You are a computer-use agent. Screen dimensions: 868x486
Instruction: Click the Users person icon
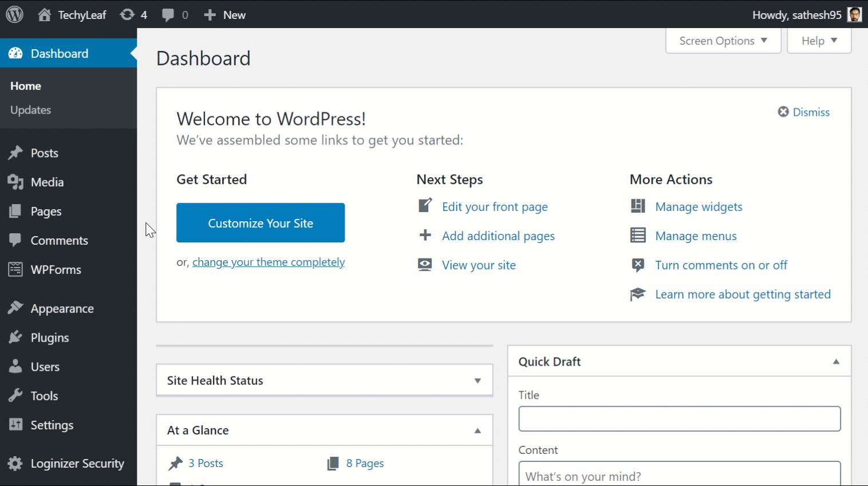pyautogui.click(x=15, y=367)
